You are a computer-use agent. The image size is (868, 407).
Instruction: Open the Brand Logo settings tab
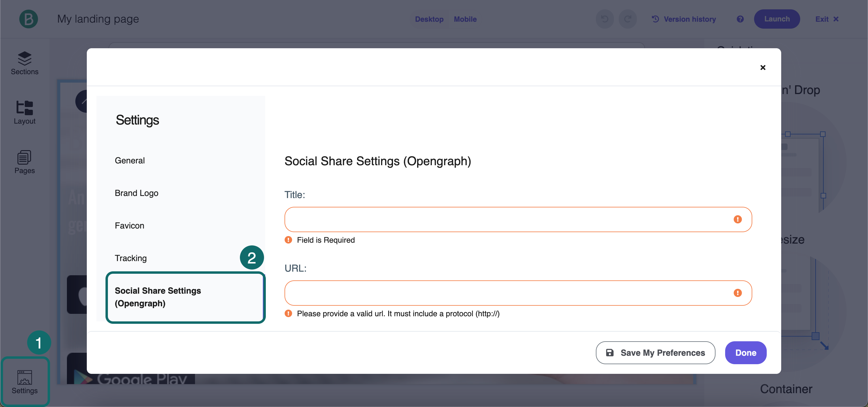[137, 193]
